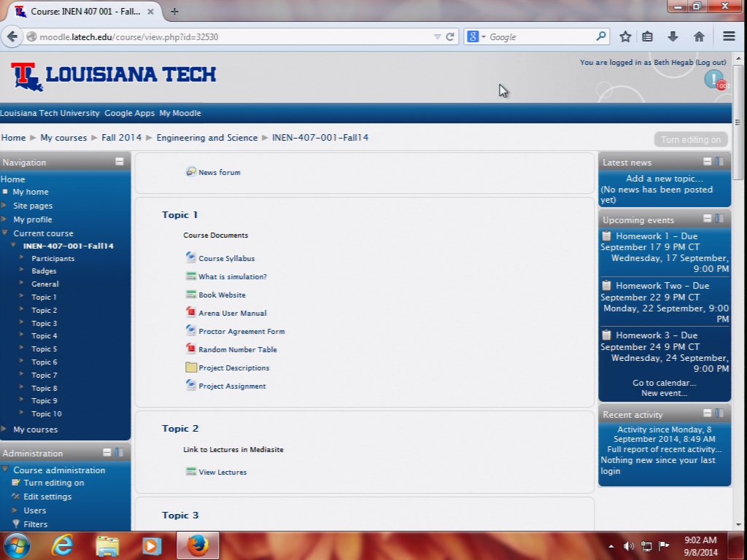Screen dimensions: 747x560
Task: Click the Firefox bookmark star icon
Action: click(x=625, y=36)
